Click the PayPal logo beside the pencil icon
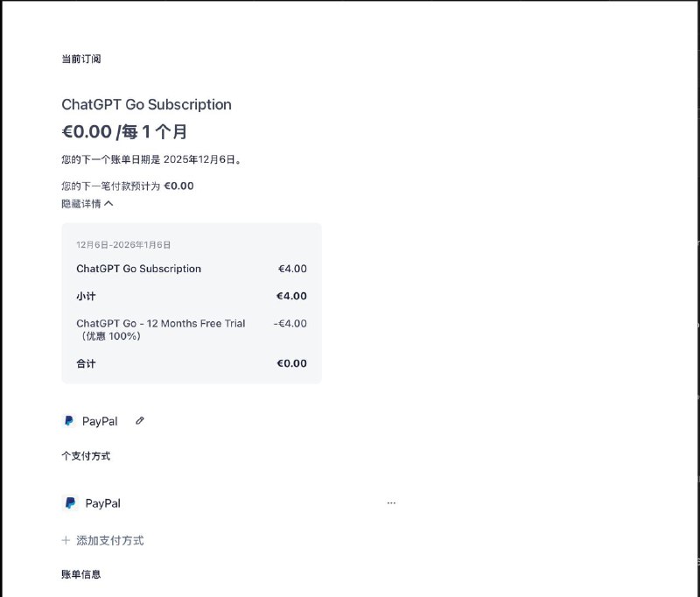This screenshot has height=597, width=700. coord(71,421)
